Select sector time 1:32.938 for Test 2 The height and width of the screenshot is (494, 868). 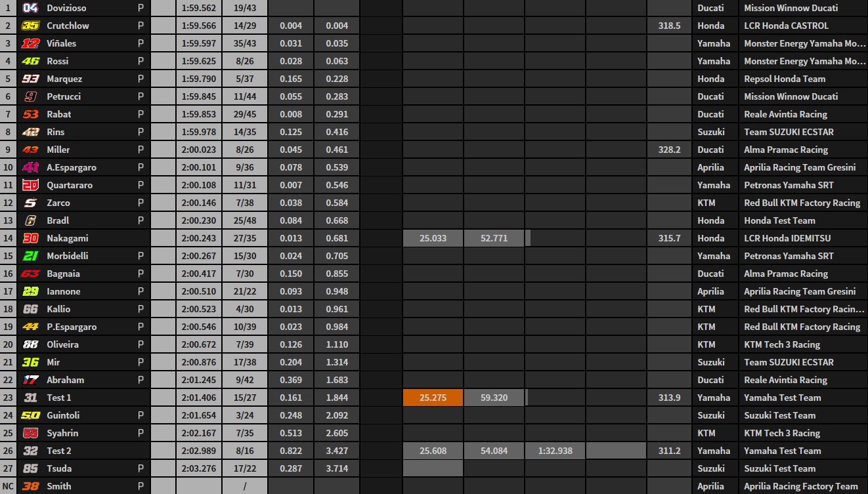click(555, 451)
